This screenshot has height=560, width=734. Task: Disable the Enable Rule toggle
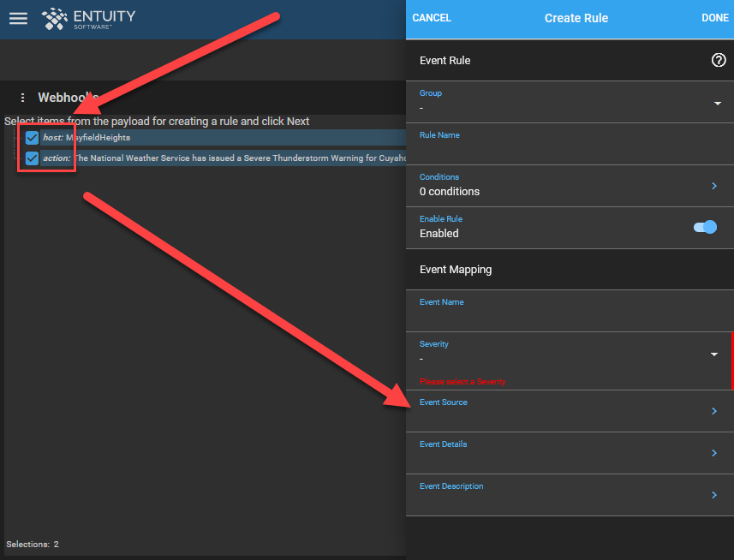tap(704, 227)
